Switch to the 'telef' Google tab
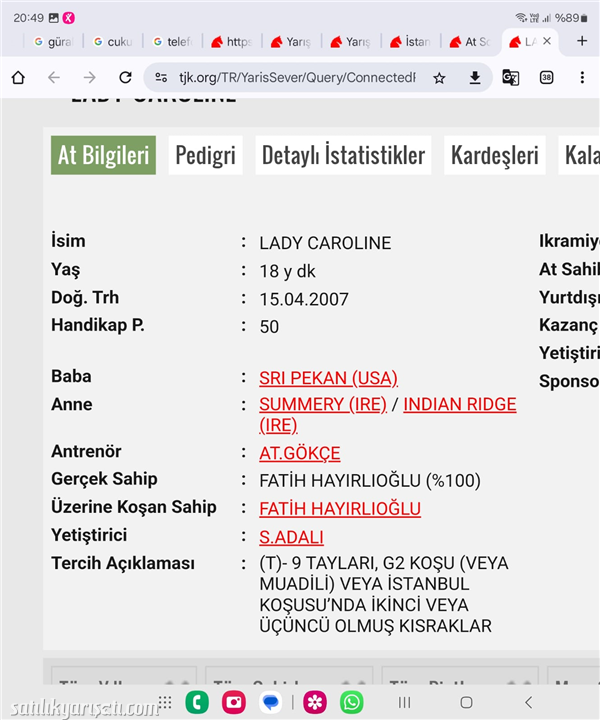The width and height of the screenshot is (600, 720). tap(173, 42)
